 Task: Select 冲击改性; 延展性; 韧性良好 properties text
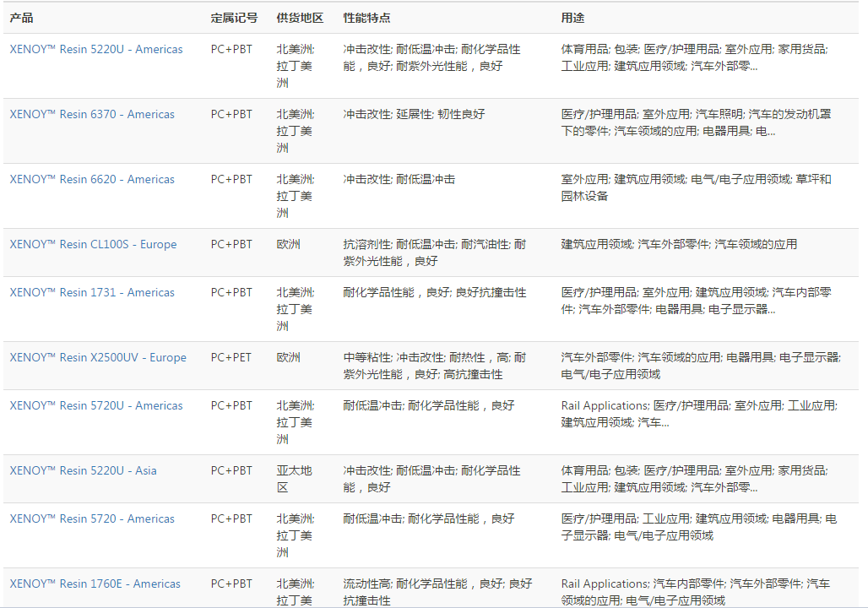tap(414, 115)
